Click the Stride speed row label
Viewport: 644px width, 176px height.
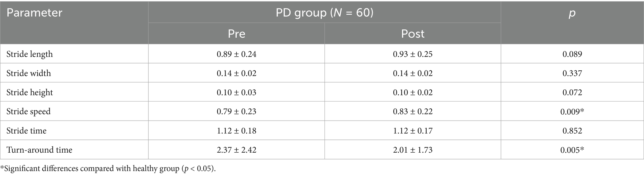point(28,112)
